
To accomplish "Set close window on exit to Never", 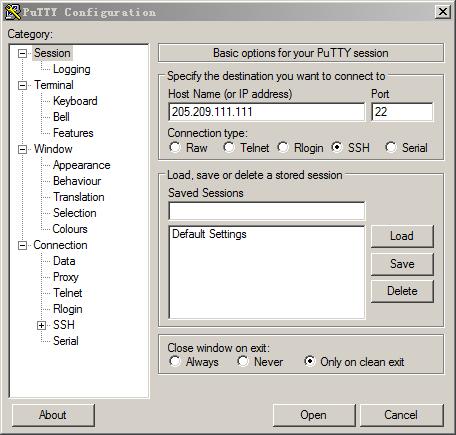I will tap(243, 361).
